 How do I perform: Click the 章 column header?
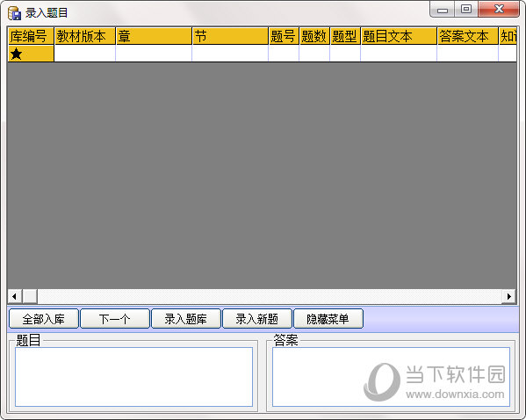pyautogui.click(x=154, y=36)
